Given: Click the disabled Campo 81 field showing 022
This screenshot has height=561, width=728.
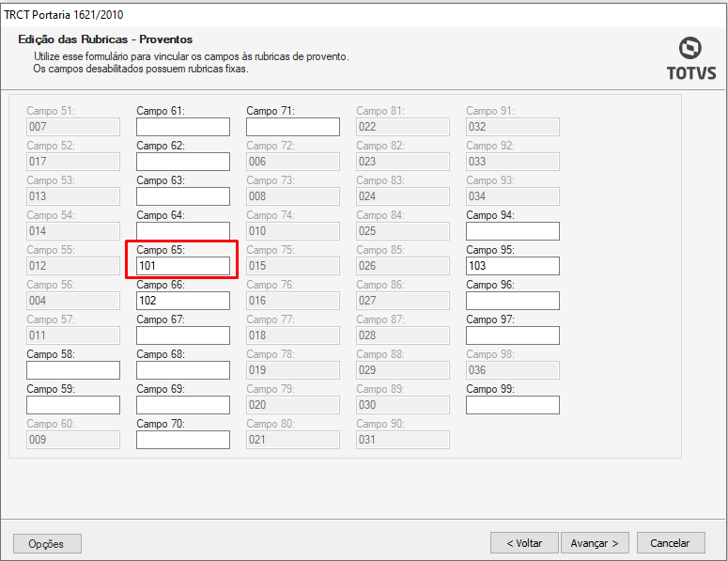Looking at the screenshot, I should 403,127.
